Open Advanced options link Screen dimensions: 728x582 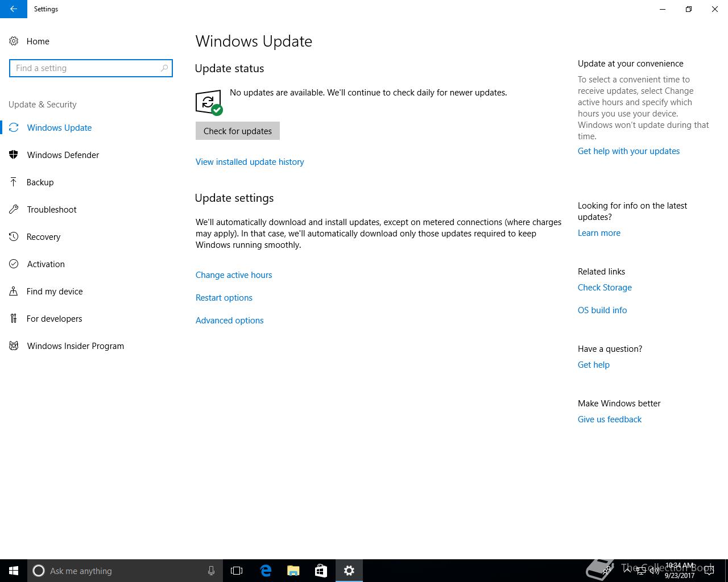[230, 321]
